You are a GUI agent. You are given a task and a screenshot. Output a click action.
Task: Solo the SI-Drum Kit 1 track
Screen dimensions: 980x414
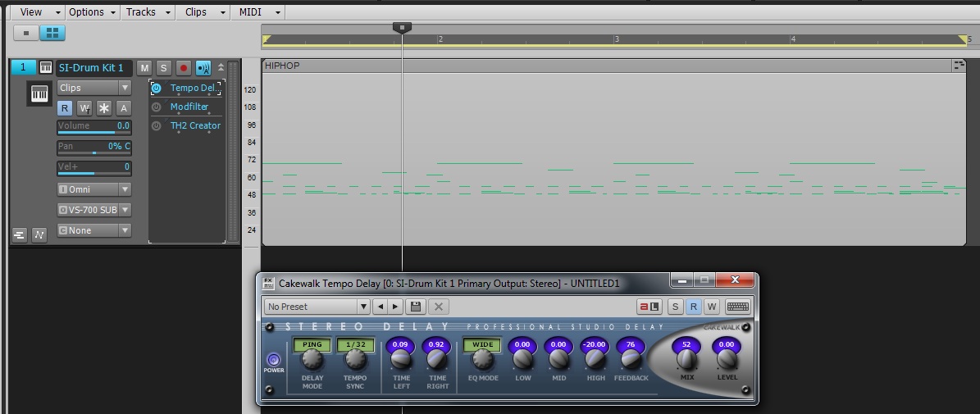[x=164, y=68]
